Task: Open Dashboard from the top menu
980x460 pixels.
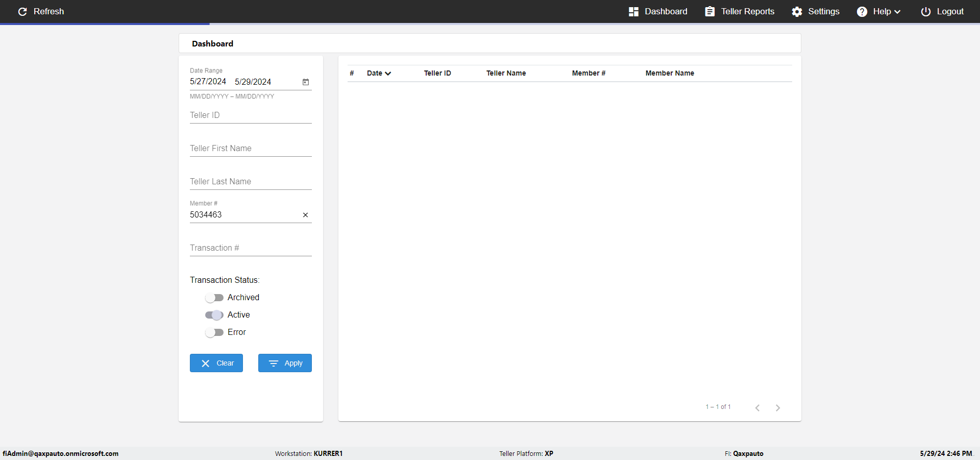Action: pos(658,11)
